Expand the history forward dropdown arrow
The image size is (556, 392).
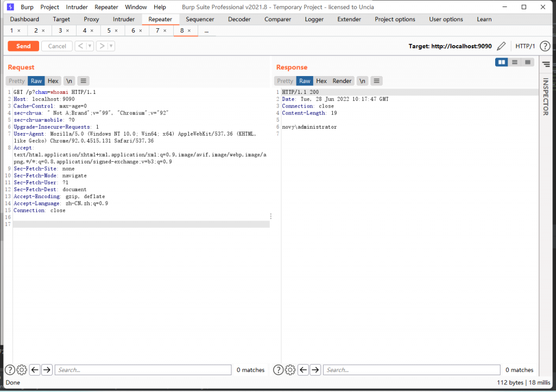tap(111, 46)
